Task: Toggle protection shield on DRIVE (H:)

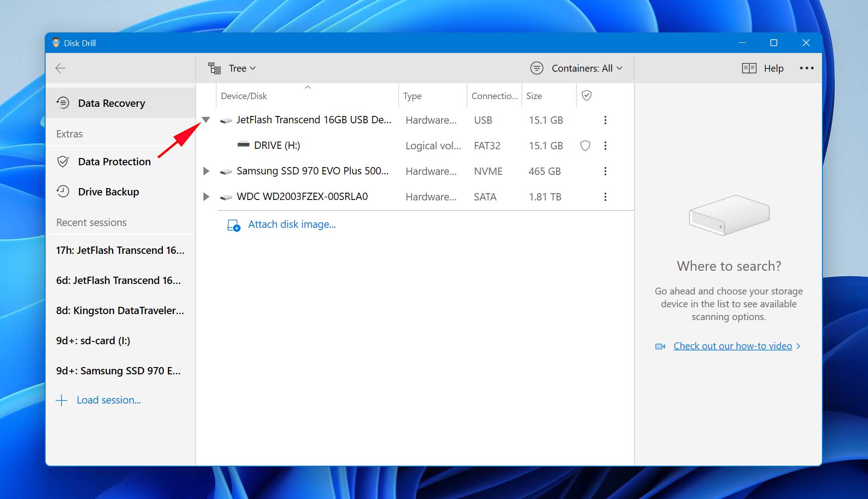Action: click(x=585, y=146)
